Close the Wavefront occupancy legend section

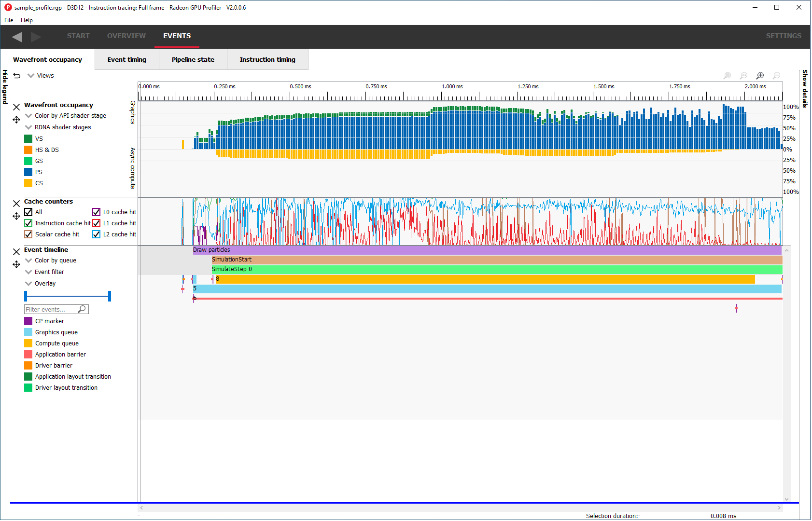tap(16, 107)
